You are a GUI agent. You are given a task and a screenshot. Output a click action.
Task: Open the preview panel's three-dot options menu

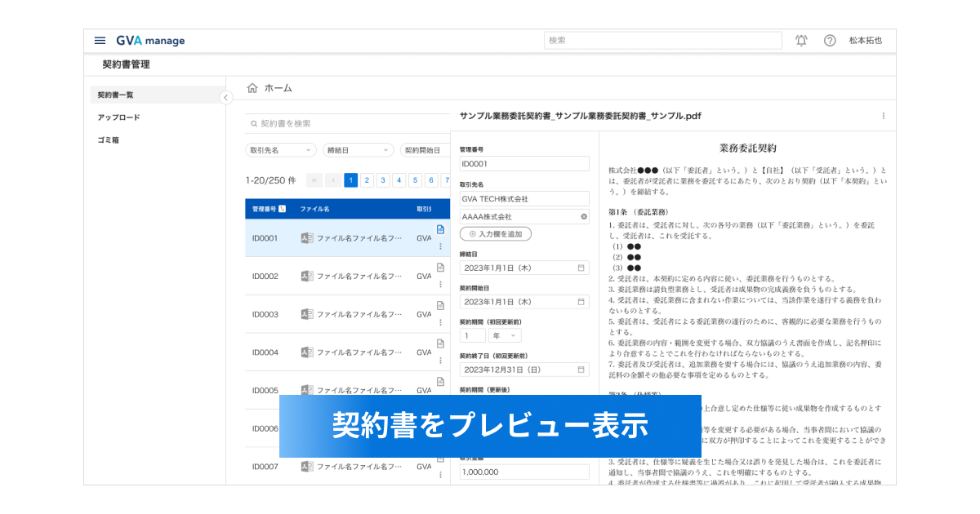pyautogui.click(x=883, y=116)
